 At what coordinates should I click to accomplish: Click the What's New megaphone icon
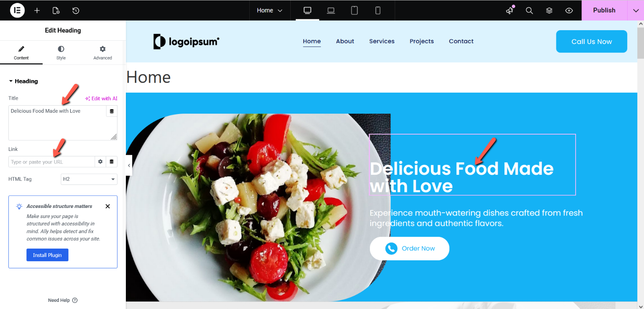point(510,10)
